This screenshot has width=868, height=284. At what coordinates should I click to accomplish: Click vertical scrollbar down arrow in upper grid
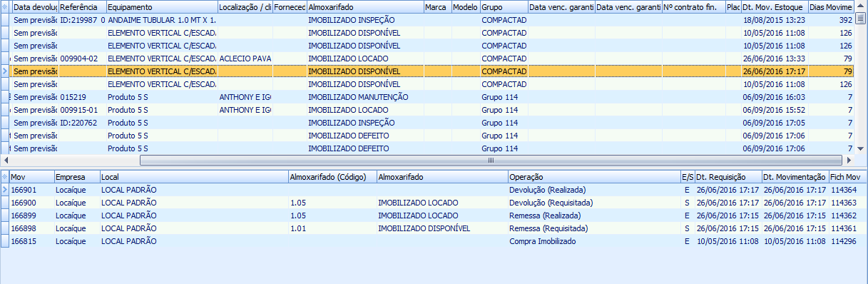862,149
